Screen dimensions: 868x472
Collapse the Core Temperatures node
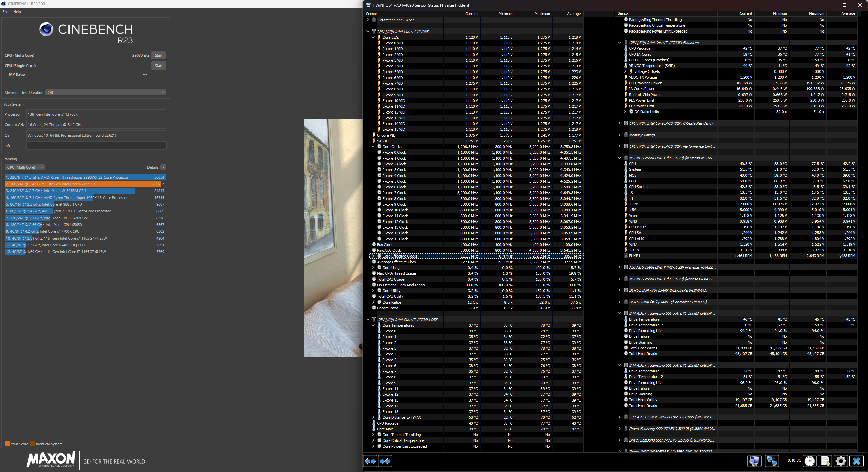(x=373, y=325)
